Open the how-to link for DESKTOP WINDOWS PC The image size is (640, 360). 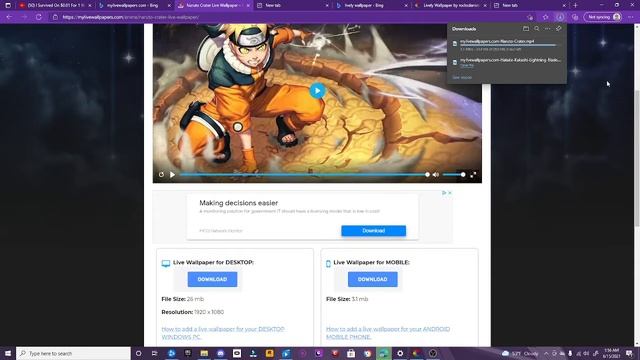point(223,333)
